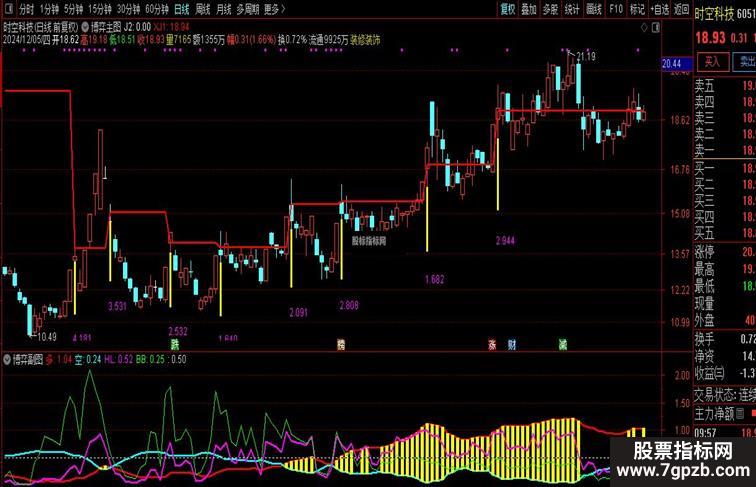756x487 pixels.
Task: Select the 买一 order book row
Action: pos(725,168)
